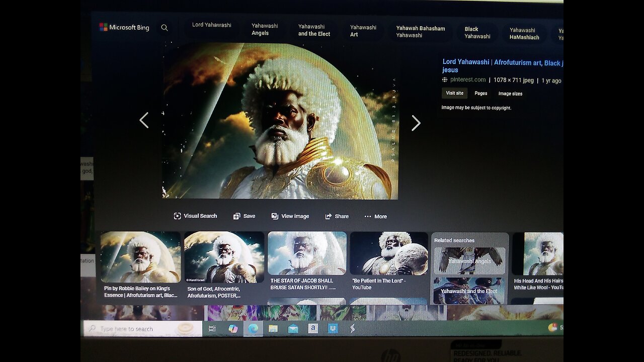Click the 'Image may be subject to copyright' text
The height and width of the screenshot is (362, 644).
tap(476, 108)
